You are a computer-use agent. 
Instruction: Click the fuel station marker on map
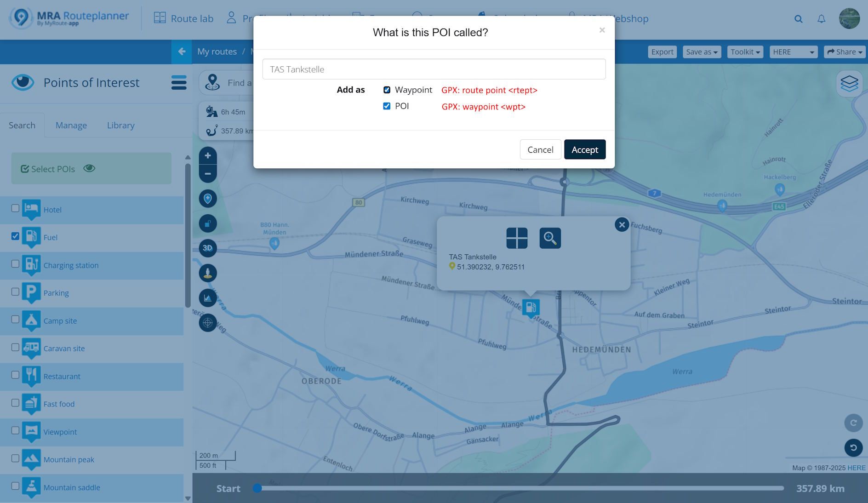[531, 308]
